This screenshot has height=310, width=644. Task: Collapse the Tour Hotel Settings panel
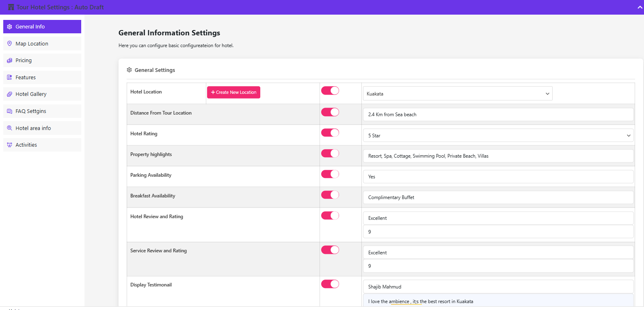tap(640, 7)
